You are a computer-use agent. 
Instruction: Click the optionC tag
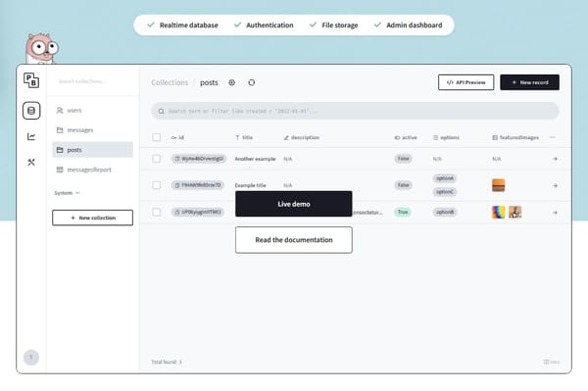click(445, 192)
